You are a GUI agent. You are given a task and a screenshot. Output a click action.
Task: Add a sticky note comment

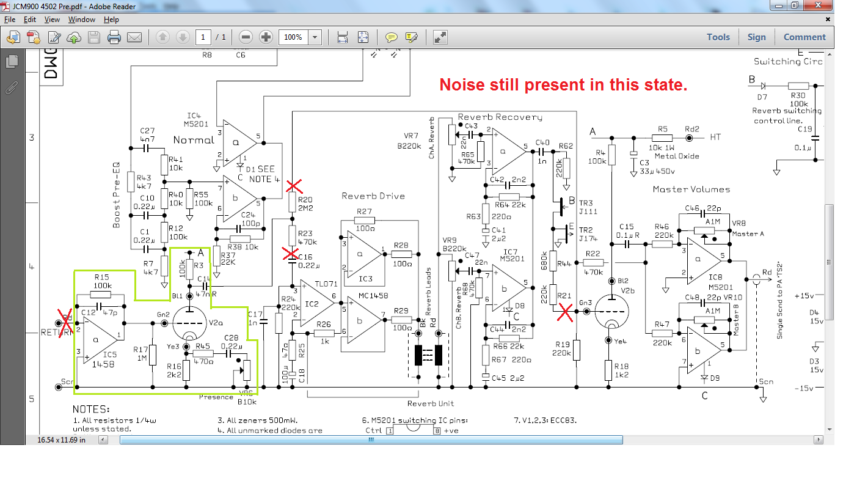click(392, 37)
